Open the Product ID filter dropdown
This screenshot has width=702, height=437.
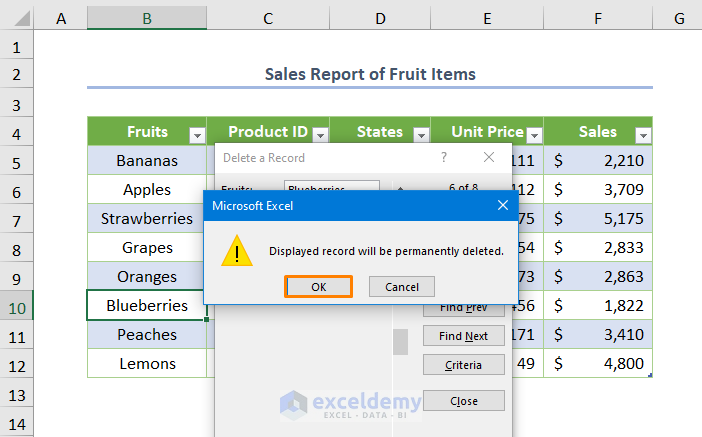320,134
